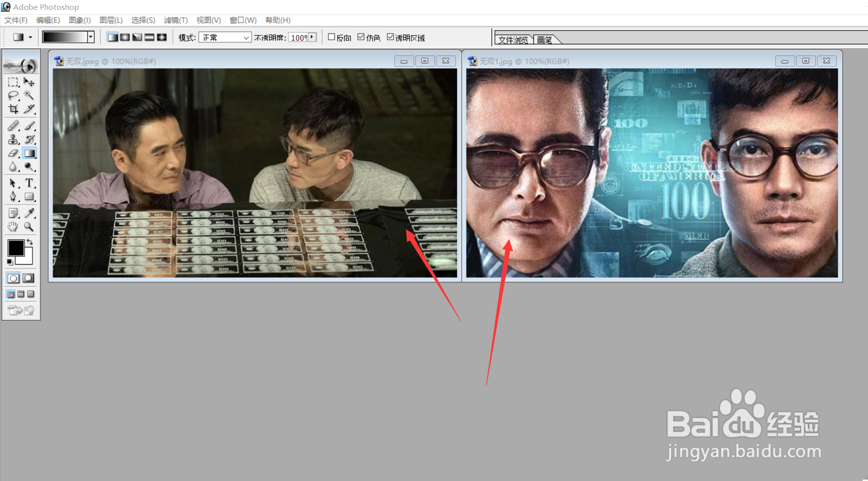Select the Notes tool
The image size is (868, 481).
pos(13,213)
